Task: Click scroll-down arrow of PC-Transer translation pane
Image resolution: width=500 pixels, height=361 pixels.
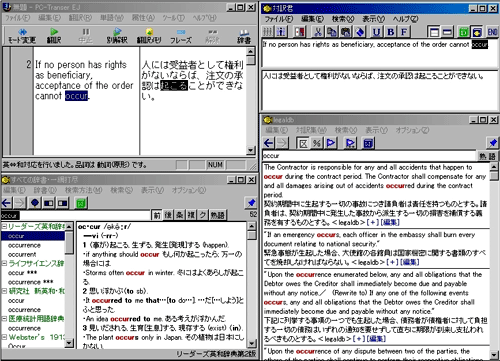Action: pyautogui.click(x=251, y=150)
